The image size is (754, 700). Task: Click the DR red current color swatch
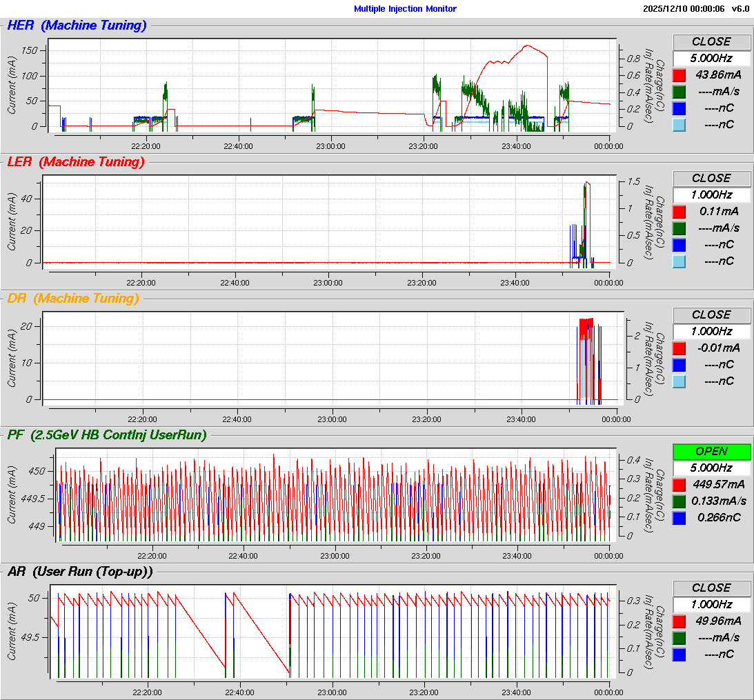[679, 348]
